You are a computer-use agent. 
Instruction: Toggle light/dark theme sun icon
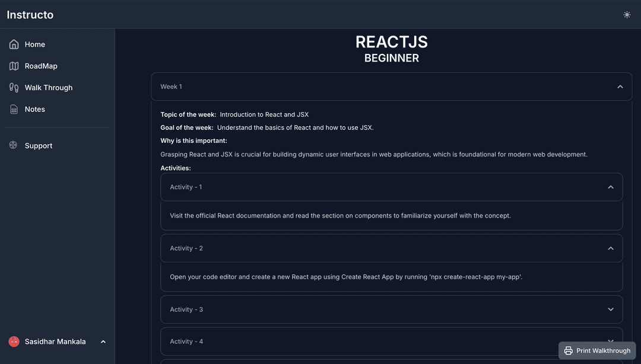click(x=627, y=15)
